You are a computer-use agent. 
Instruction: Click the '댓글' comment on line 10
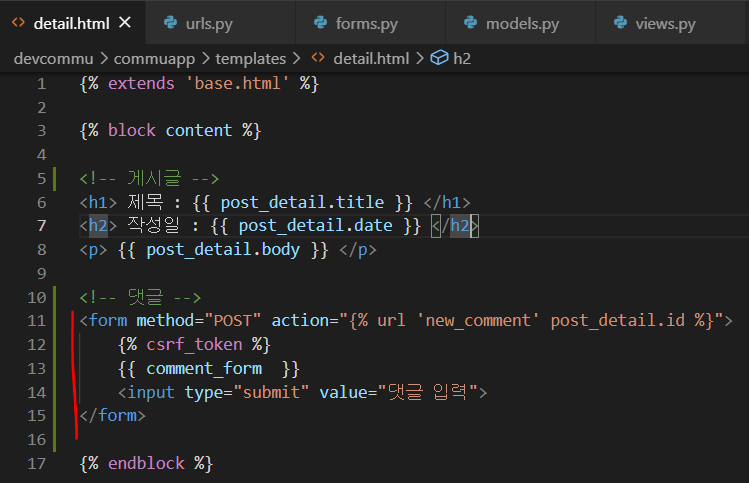145,297
